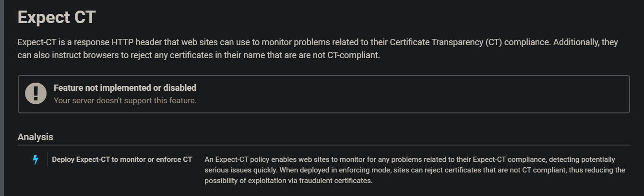Viewport: 644px width, 196px height.
Task: Click "Deploy Expect-CT to monitor or enforce CT"
Action: 122,159
